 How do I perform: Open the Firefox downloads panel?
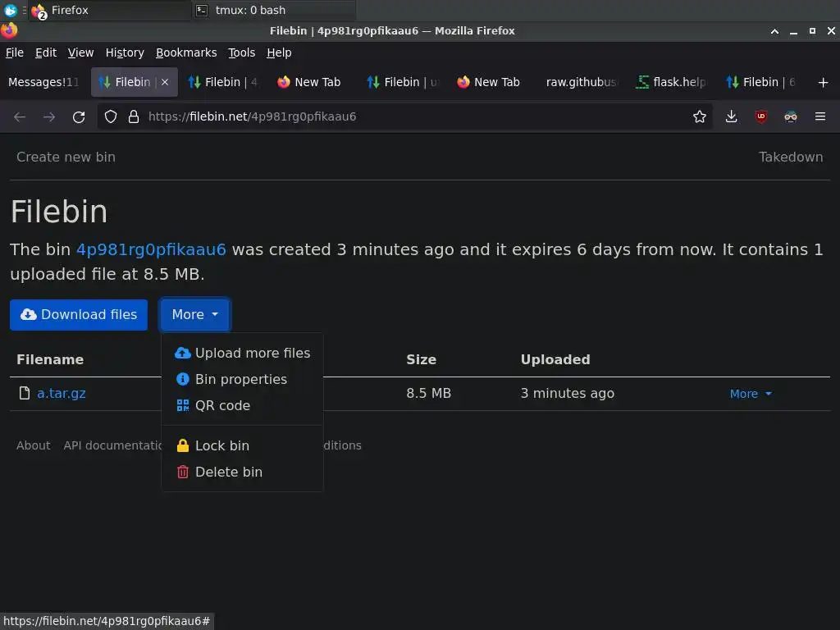click(731, 116)
